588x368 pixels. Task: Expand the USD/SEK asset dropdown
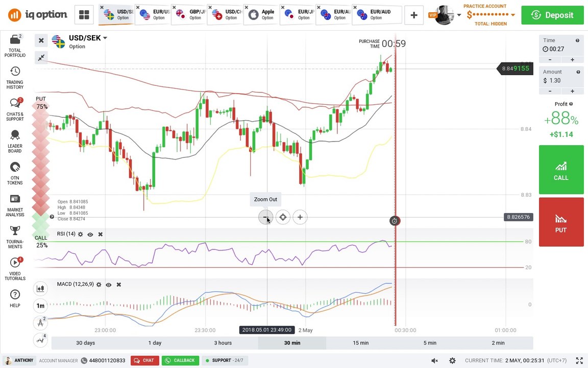105,38
